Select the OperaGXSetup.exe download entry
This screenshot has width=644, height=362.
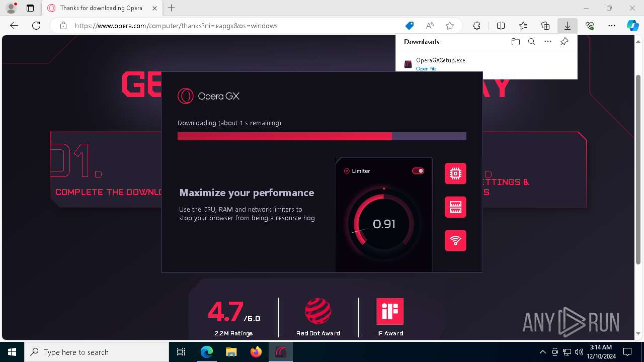[486, 63]
